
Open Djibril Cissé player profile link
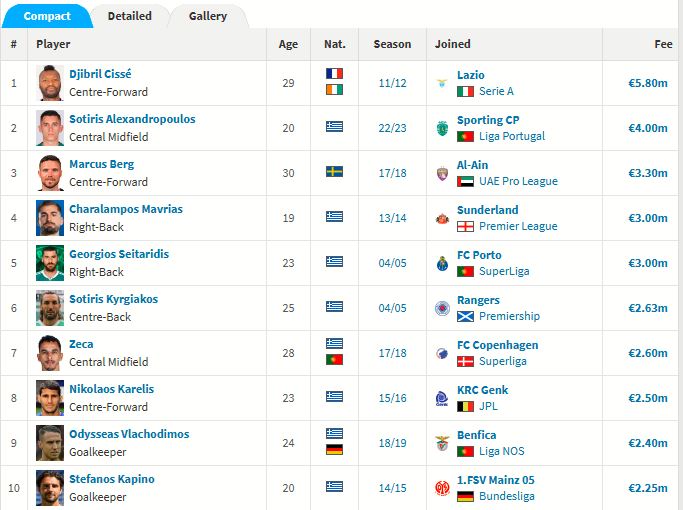(100, 74)
